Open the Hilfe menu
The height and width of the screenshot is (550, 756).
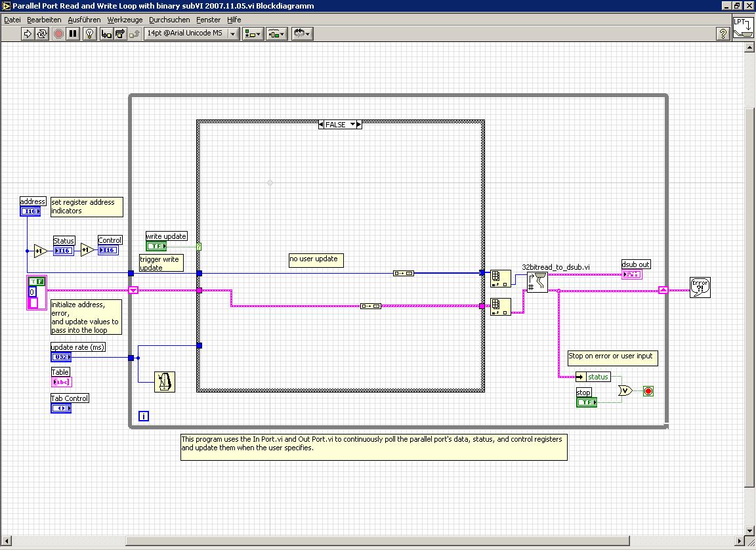tap(234, 20)
